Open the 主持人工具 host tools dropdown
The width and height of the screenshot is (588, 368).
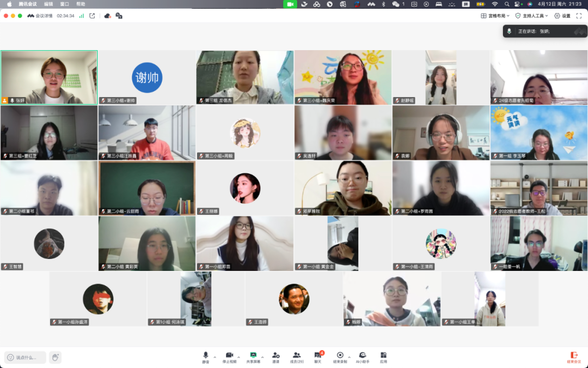tap(532, 16)
